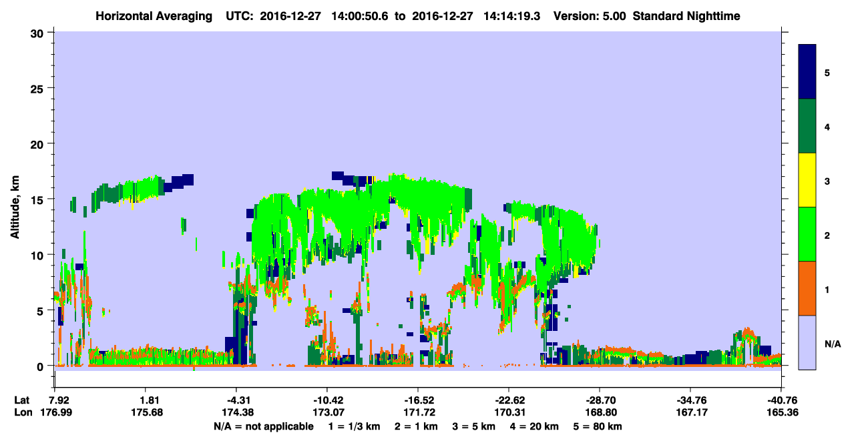
Task: Click the latitude value '-10.42'
Action: (327, 400)
